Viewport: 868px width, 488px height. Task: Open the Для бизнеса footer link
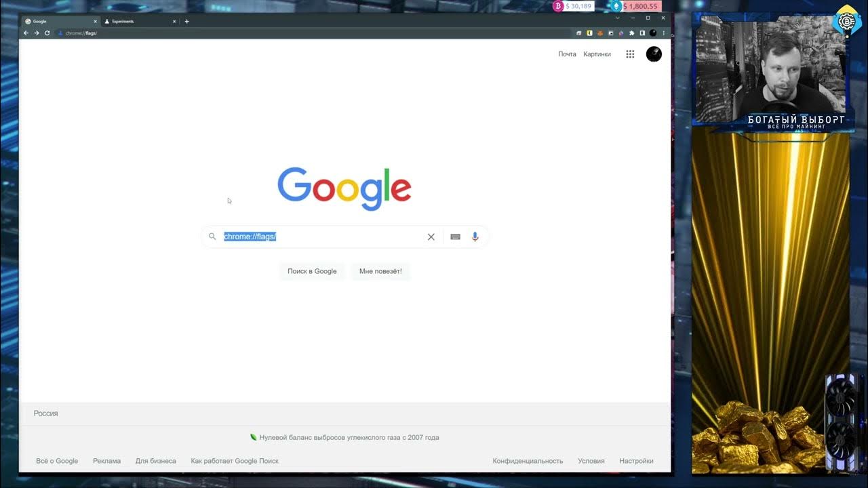click(x=155, y=461)
